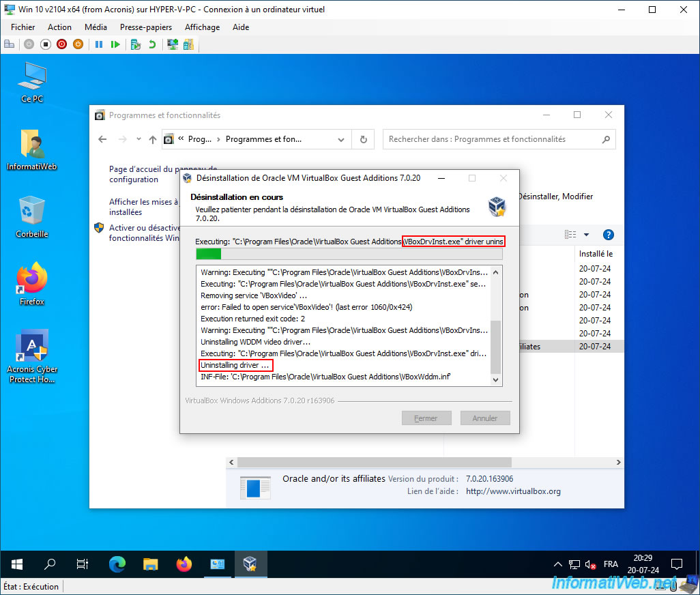700x595 pixels.
Task: Open the Presse-papiers menu
Action: tap(146, 27)
